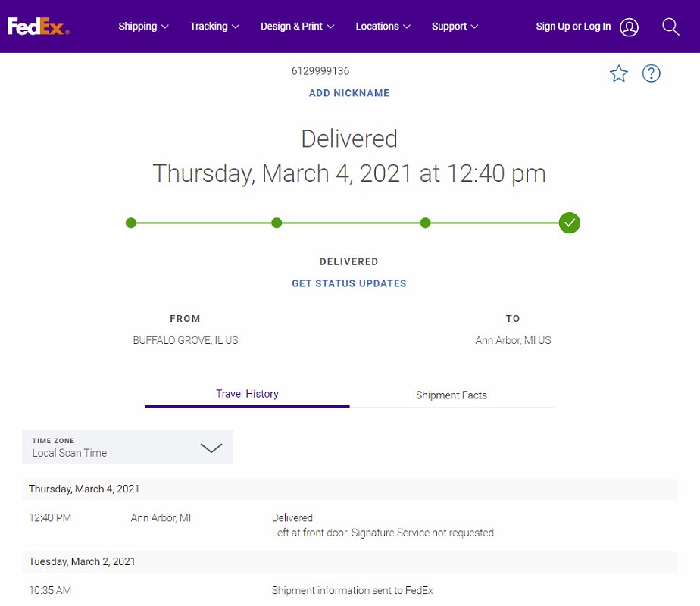Viewport: 700px width, 606px height.
Task: Open the help question mark icon
Action: 651,73
